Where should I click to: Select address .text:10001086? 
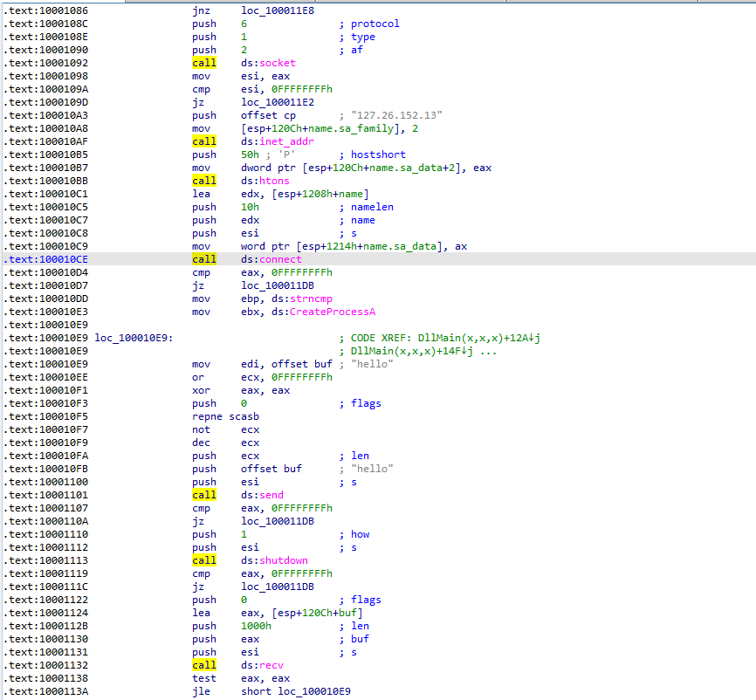46,10
